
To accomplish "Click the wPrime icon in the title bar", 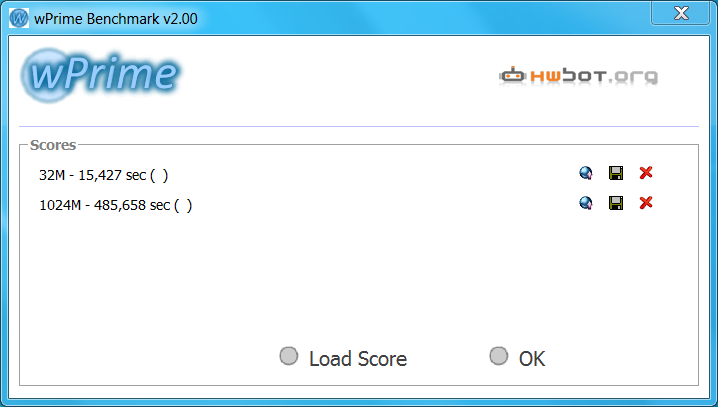I will click(19, 18).
